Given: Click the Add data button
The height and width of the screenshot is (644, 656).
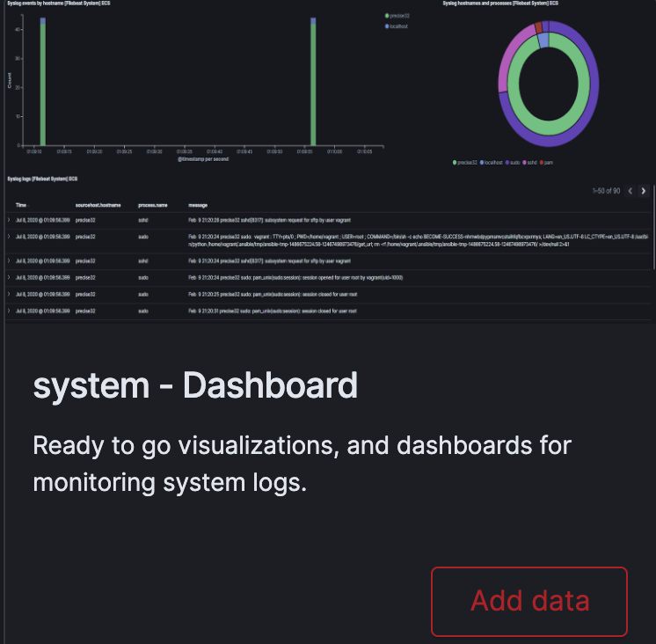Looking at the screenshot, I should 528,601.
